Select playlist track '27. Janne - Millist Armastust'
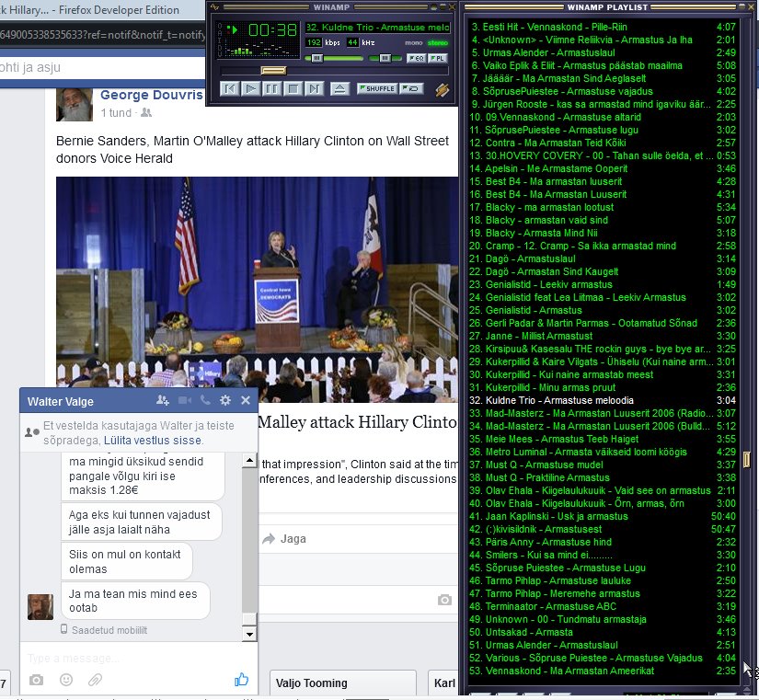This screenshot has width=759, height=700. [x=604, y=336]
